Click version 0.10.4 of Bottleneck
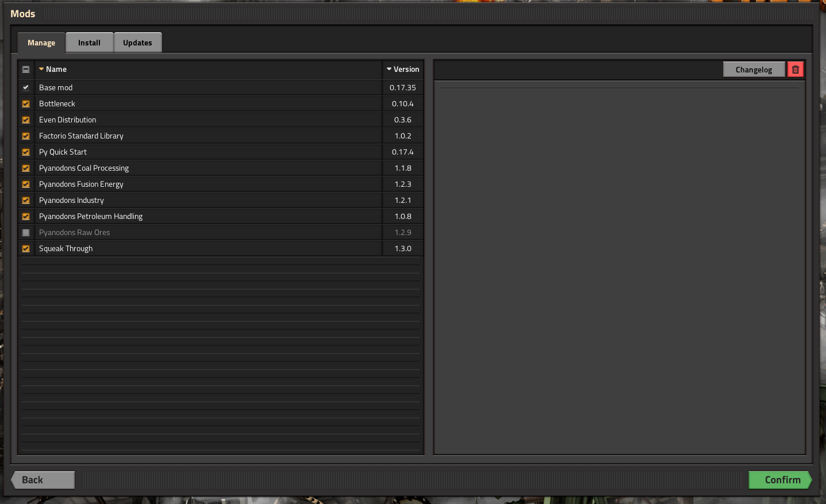 click(x=403, y=104)
